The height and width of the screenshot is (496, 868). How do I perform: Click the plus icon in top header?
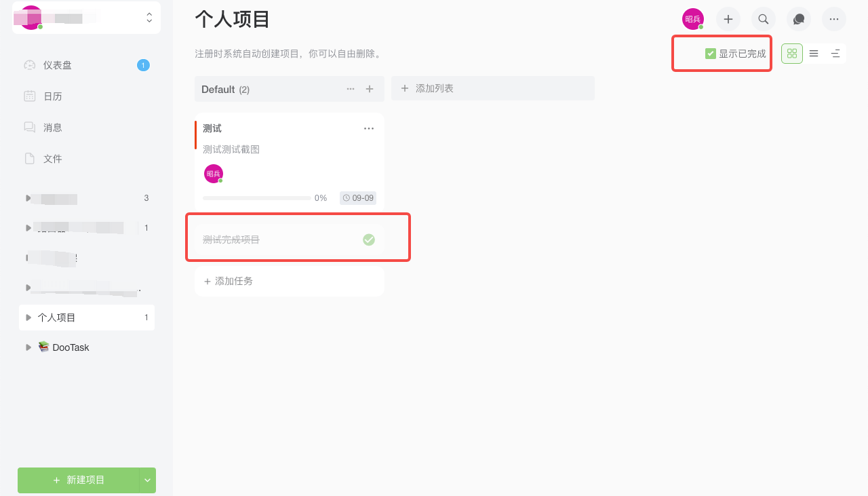click(728, 19)
